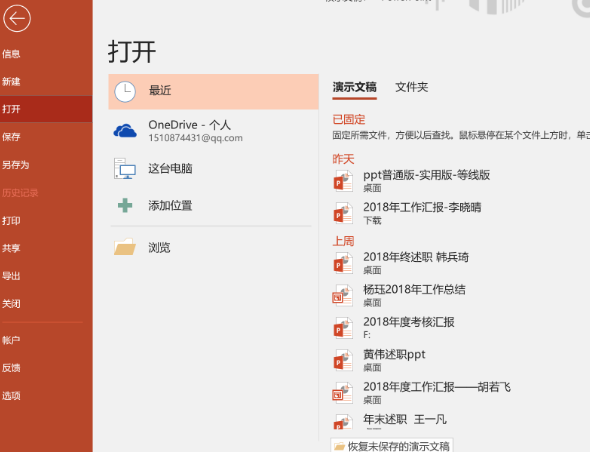
Task: Choose 添加位置
Action: point(213,205)
